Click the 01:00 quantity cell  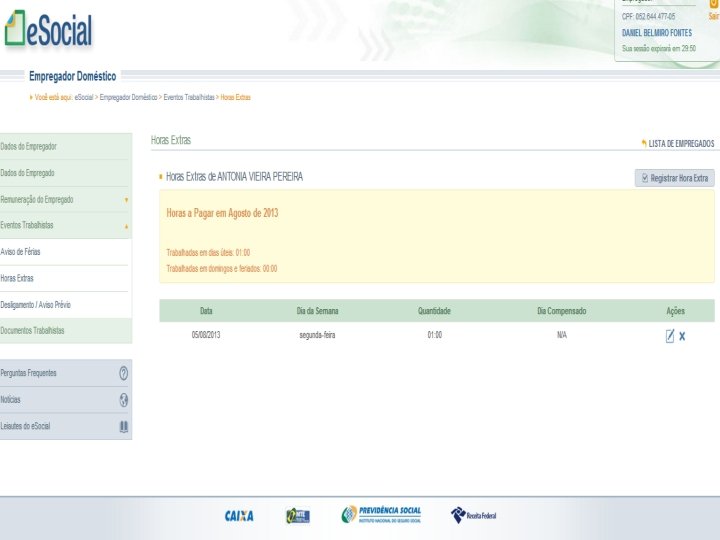pyautogui.click(x=434, y=335)
